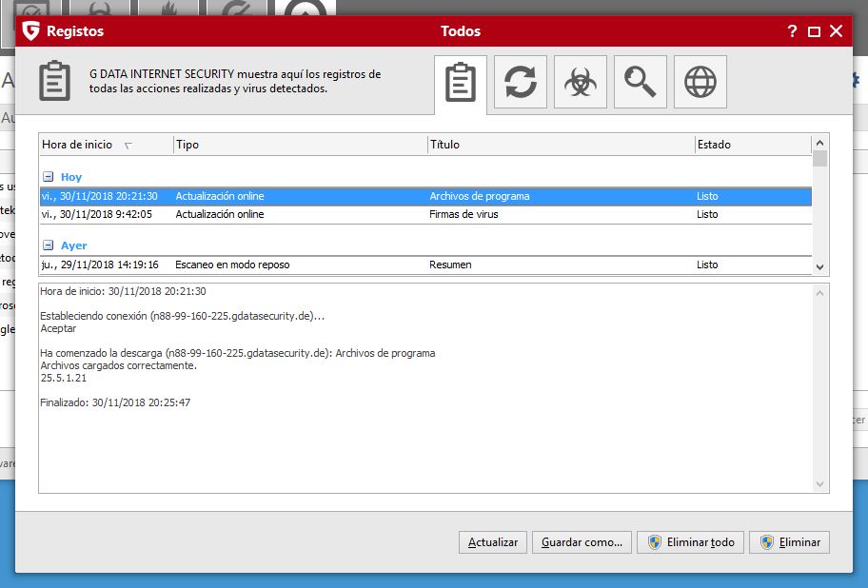
Task: Click 'Resumen' title cell
Action: click(x=450, y=265)
